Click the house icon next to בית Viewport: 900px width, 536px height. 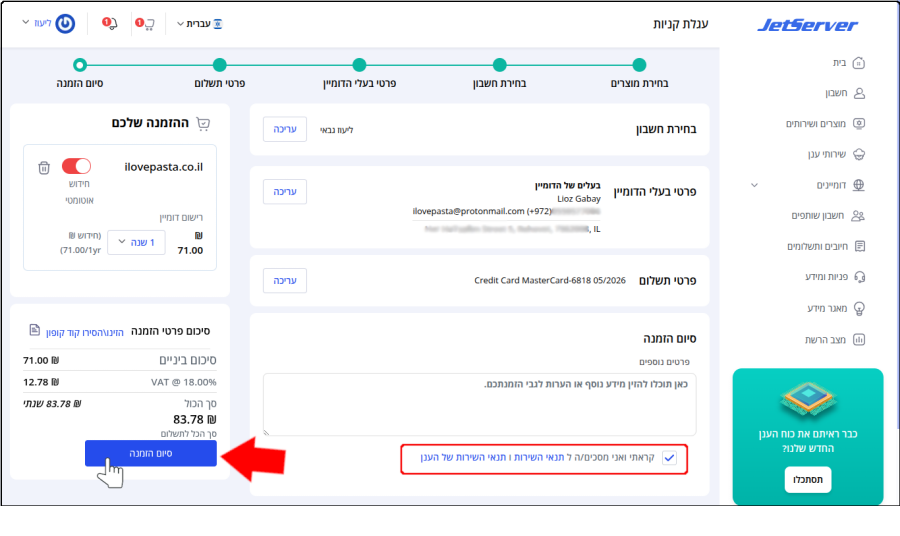click(x=859, y=63)
